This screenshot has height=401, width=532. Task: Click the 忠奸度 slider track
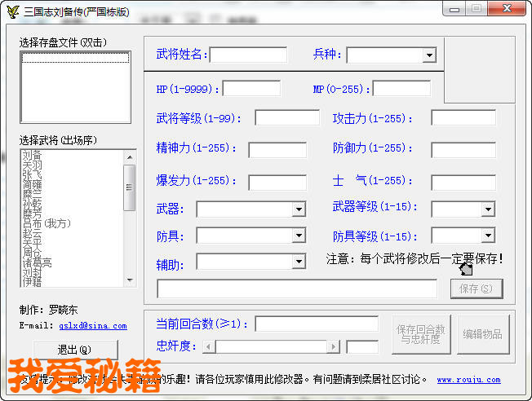(x=270, y=347)
